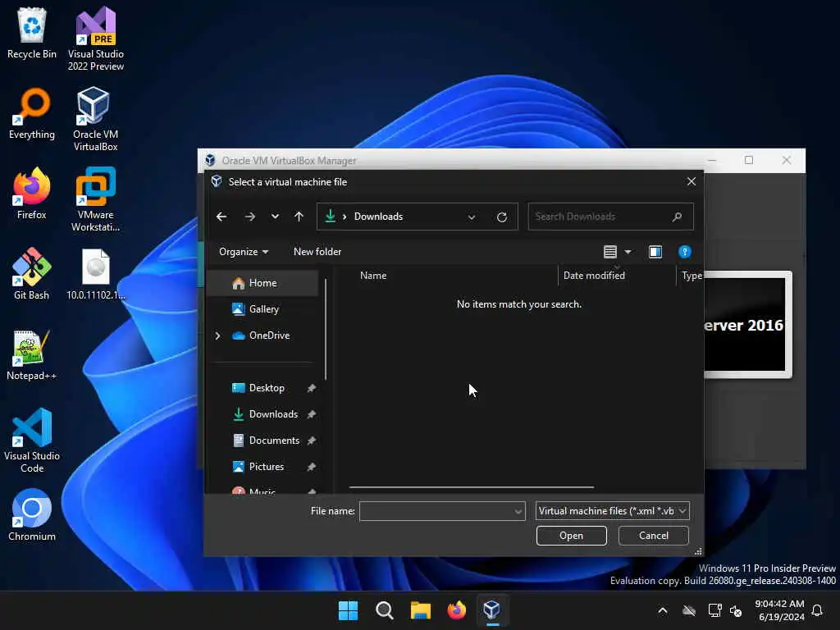The height and width of the screenshot is (630, 840).
Task: Click the pin icon beside Documents
Action: [311, 441]
